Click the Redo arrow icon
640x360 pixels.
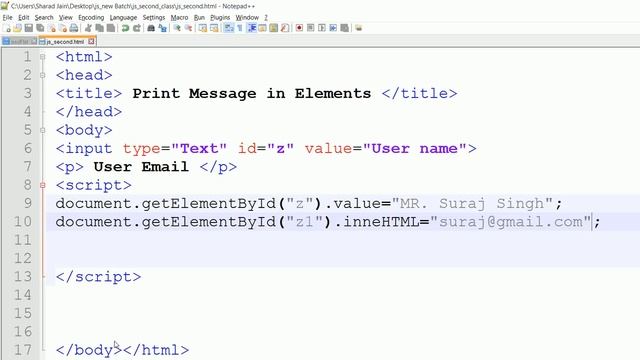click(137, 28)
